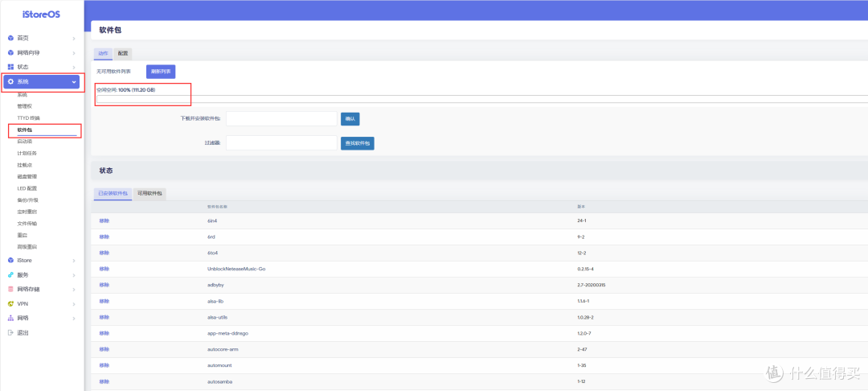Open 计划任务 in the sidebar
Image resolution: width=868 pixels, height=391 pixels.
(27, 153)
